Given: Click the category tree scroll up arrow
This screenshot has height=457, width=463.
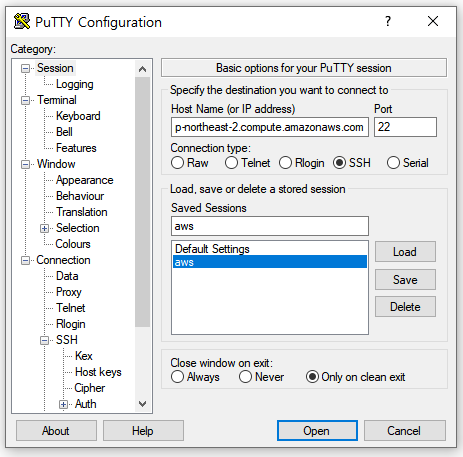Looking at the screenshot, I should coord(143,69).
